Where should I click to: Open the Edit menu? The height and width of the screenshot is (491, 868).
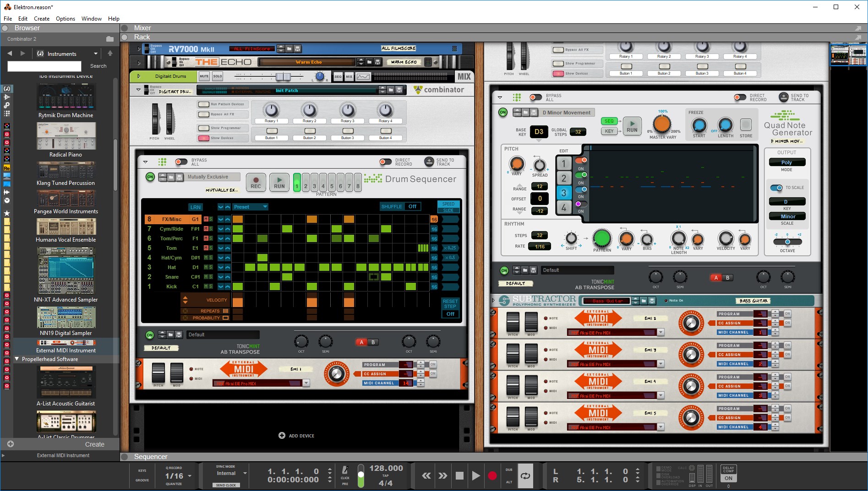(x=23, y=19)
